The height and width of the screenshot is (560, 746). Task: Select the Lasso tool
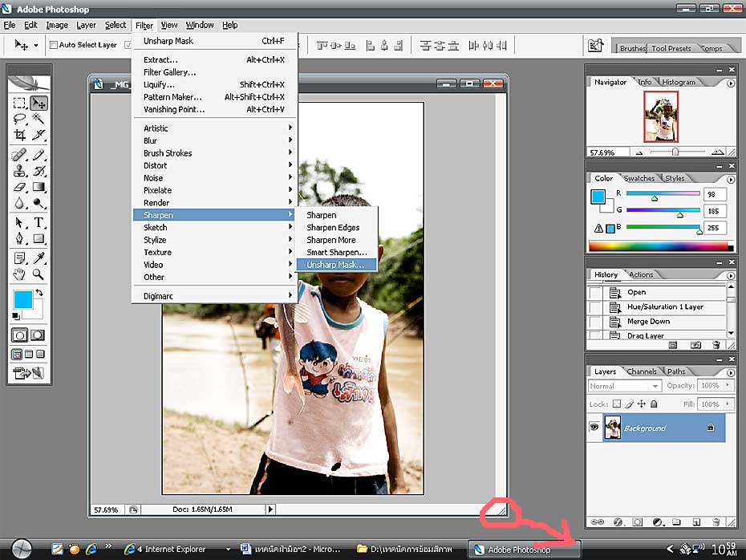coord(19,119)
